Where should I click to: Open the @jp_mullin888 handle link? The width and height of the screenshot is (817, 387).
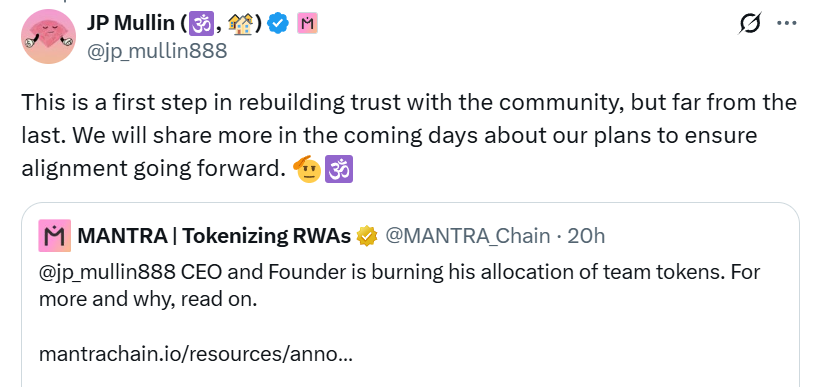157,51
